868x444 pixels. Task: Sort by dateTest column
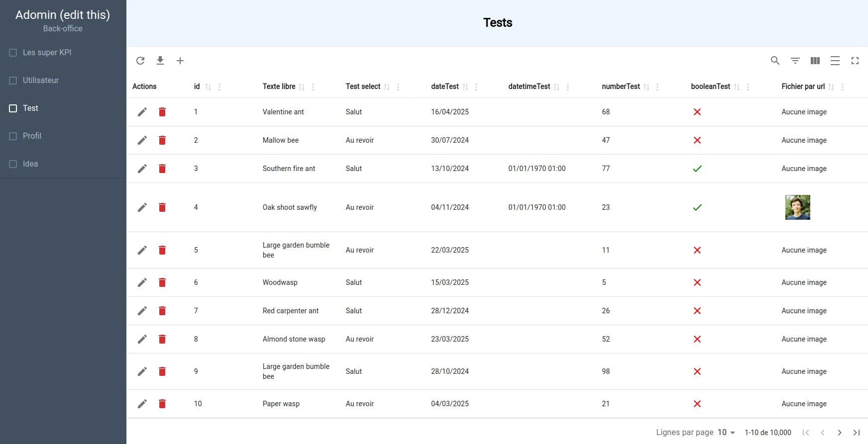pyautogui.click(x=465, y=87)
